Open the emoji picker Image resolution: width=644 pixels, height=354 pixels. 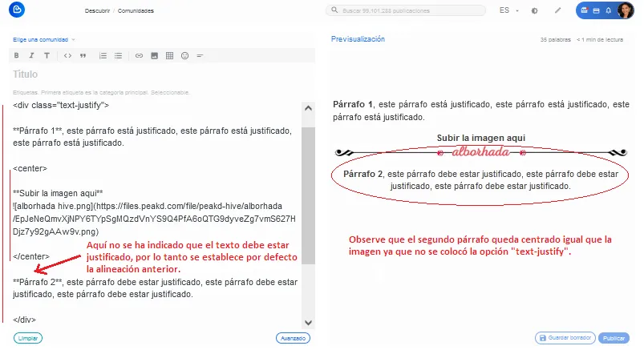coord(184,56)
